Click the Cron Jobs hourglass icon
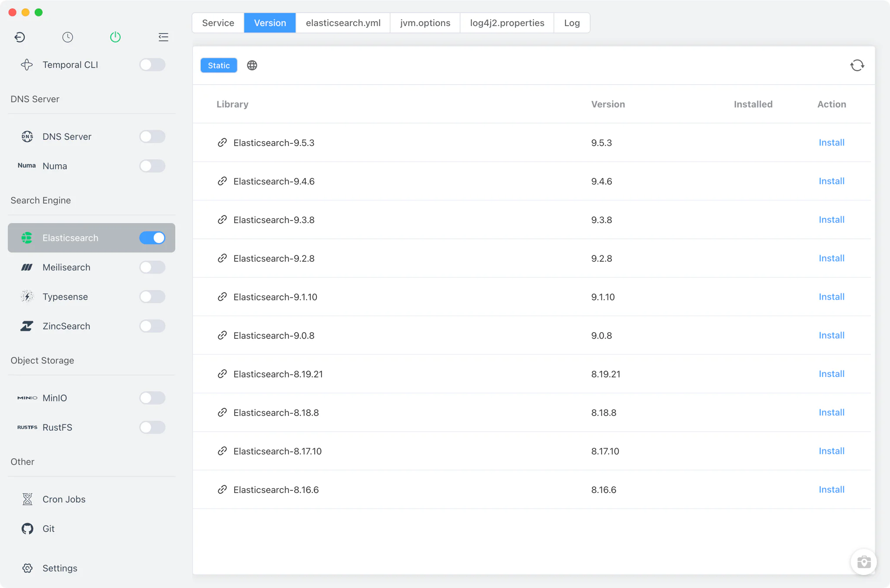The image size is (890, 588). coord(27,499)
